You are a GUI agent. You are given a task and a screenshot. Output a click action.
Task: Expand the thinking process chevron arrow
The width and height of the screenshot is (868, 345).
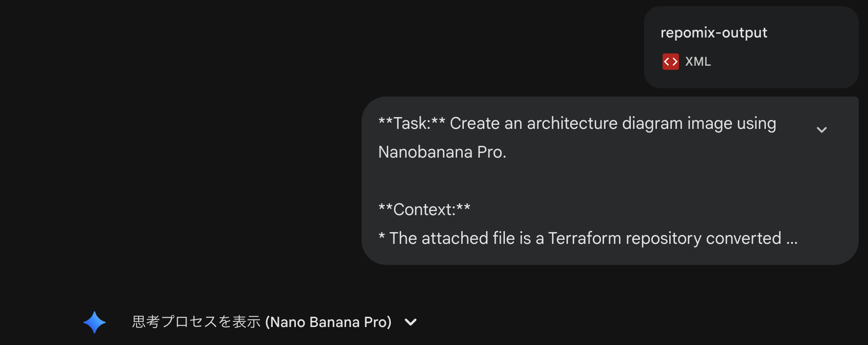coord(410,322)
